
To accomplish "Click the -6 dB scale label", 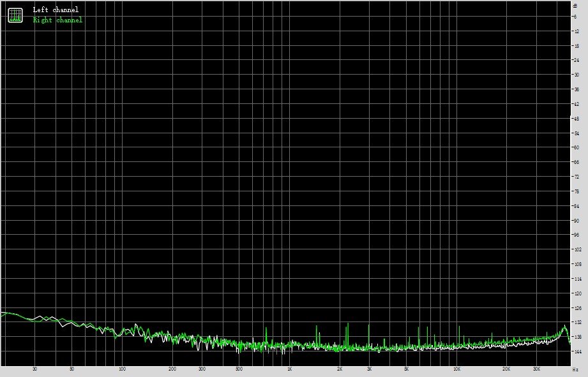I will pyautogui.click(x=575, y=17).
